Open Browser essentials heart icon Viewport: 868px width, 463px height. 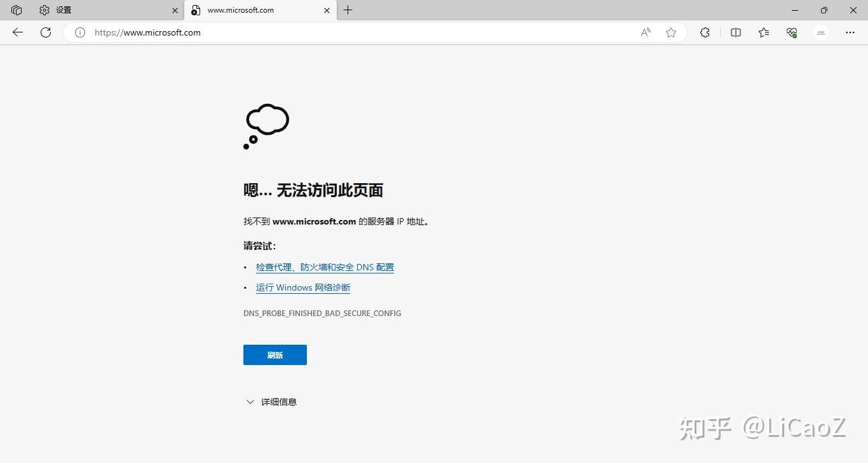pyautogui.click(x=791, y=32)
